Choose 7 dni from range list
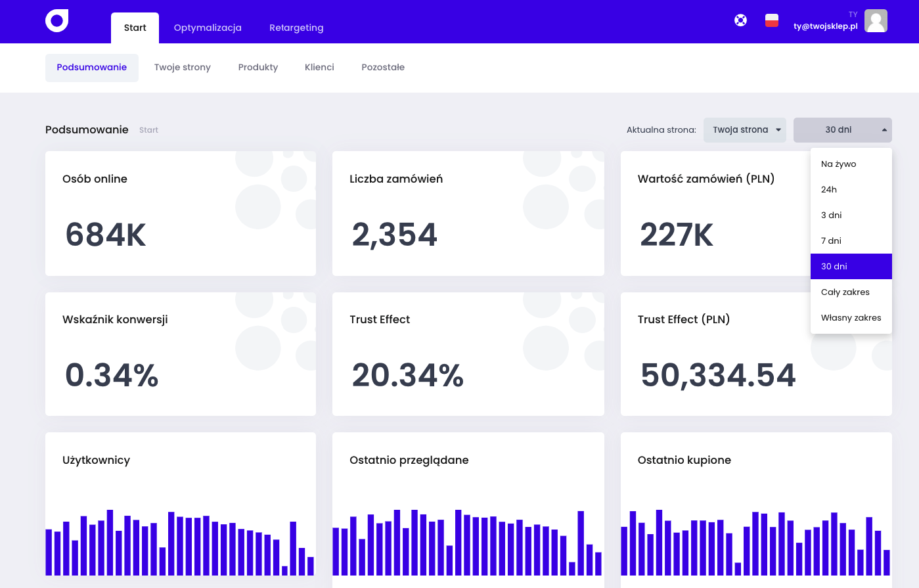The image size is (919, 588). tap(851, 241)
